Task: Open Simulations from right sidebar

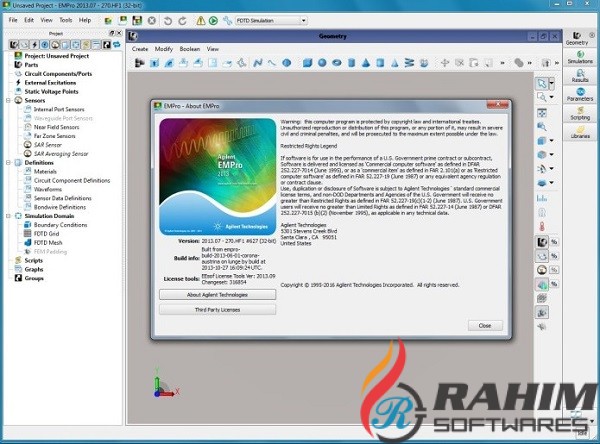Action: (580, 57)
